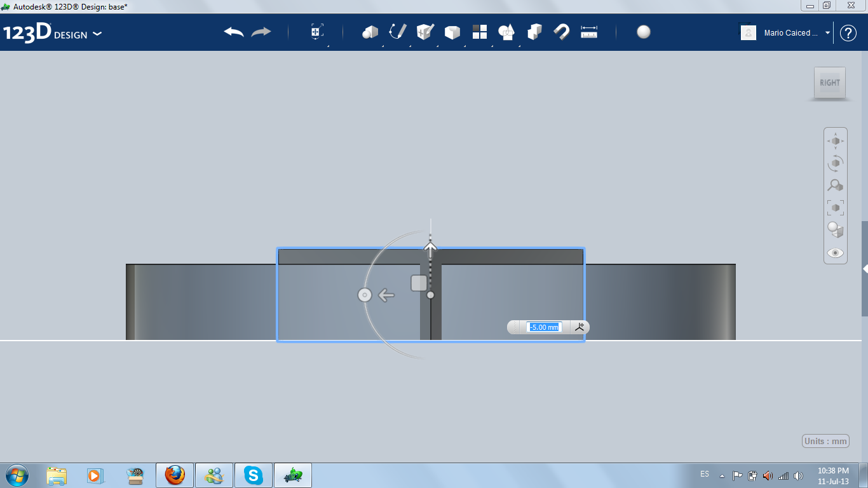Click the Action Center flag tray icon

tap(738, 475)
